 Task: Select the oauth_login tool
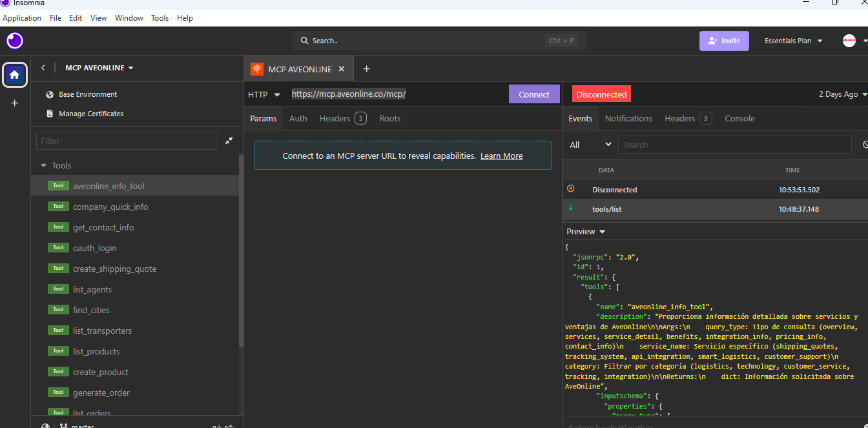click(x=135, y=248)
